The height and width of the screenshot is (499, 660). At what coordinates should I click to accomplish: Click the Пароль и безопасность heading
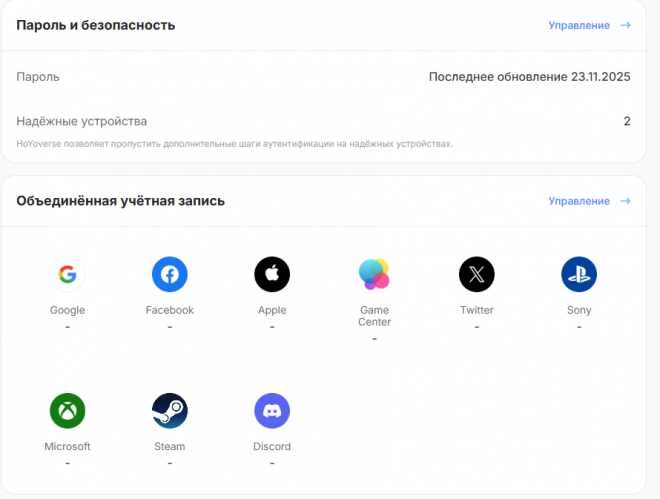tap(96, 25)
